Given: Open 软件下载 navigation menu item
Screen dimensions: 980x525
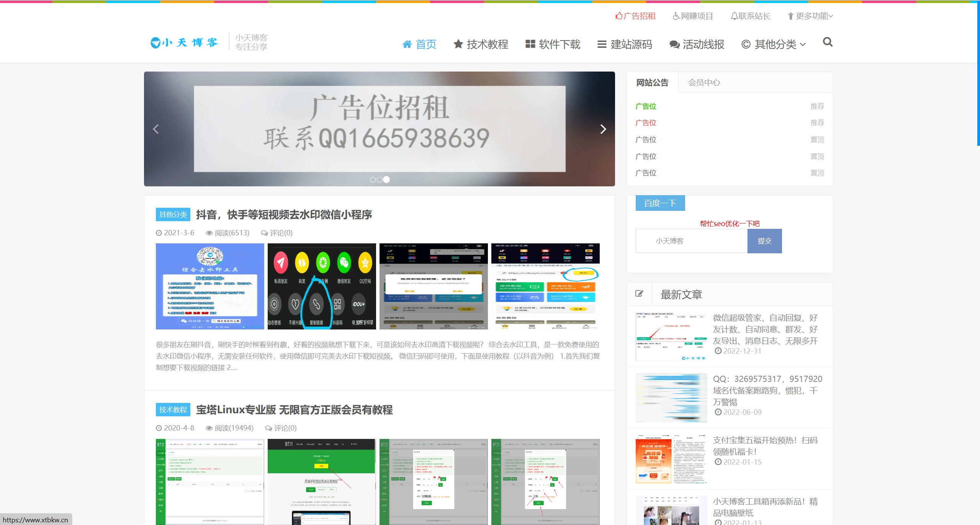Looking at the screenshot, I should [x=553, y=44].
